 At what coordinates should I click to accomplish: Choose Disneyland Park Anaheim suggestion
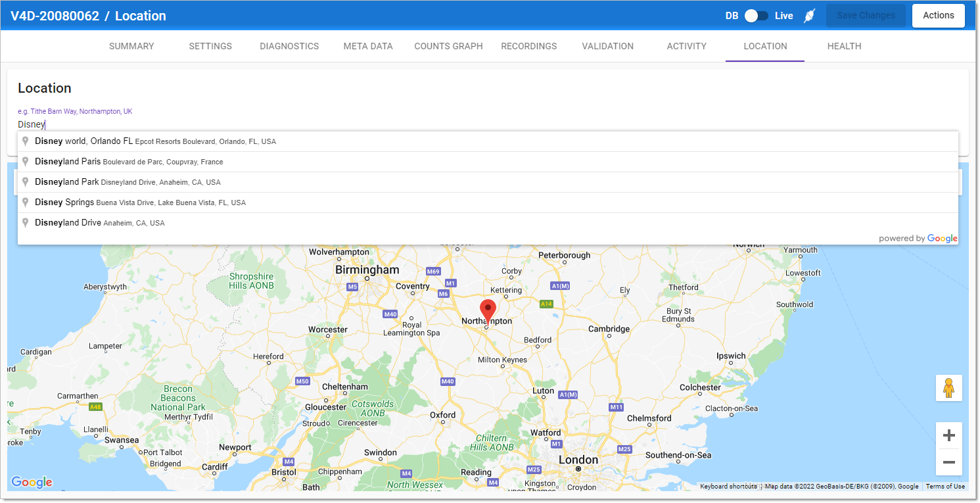click(x=488, y=182)
